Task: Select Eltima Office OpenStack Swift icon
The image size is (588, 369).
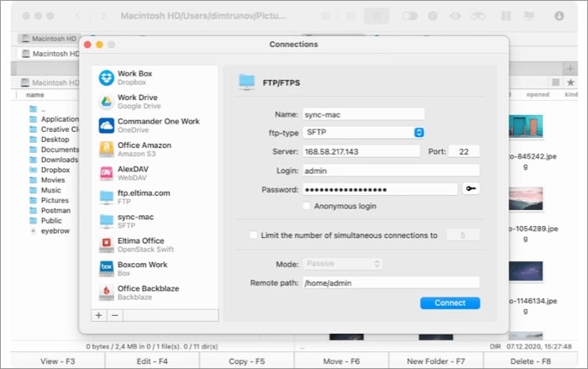Action: (107, 245)
